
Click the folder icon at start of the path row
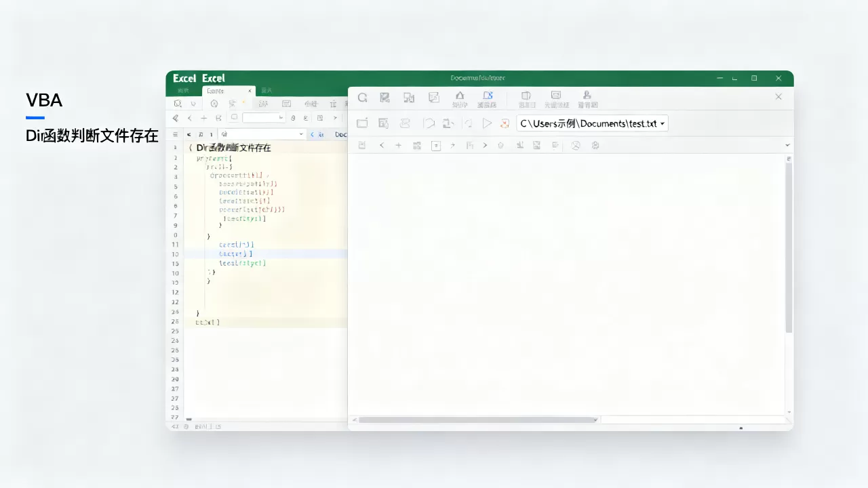click(362, 123)
